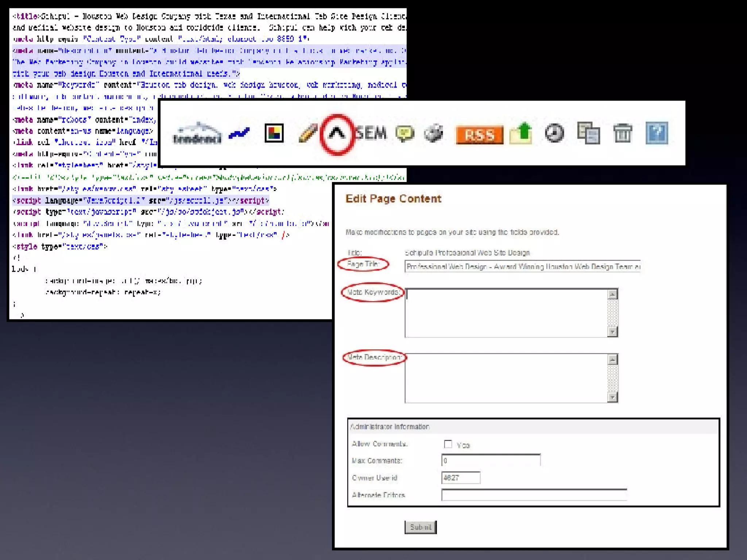This screenshot has height=560, width=747.
Task: Open the blue squiggle graph icon
Action: pos(239,133)
